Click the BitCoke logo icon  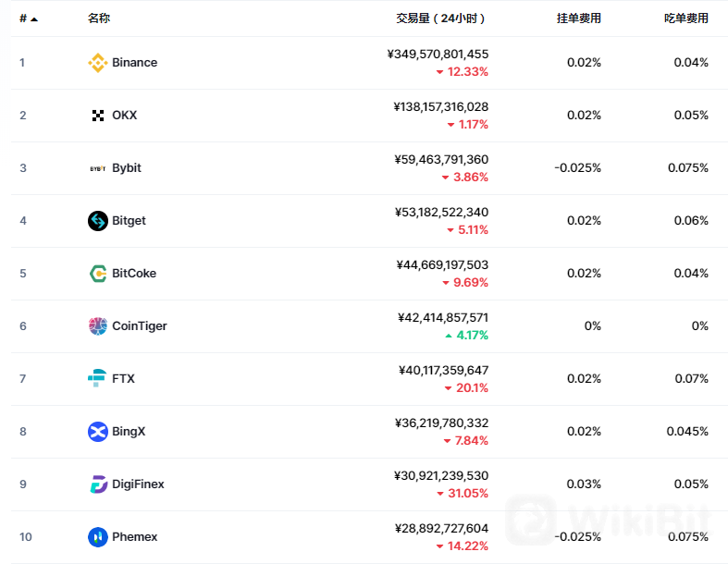[x=97, y=274]
